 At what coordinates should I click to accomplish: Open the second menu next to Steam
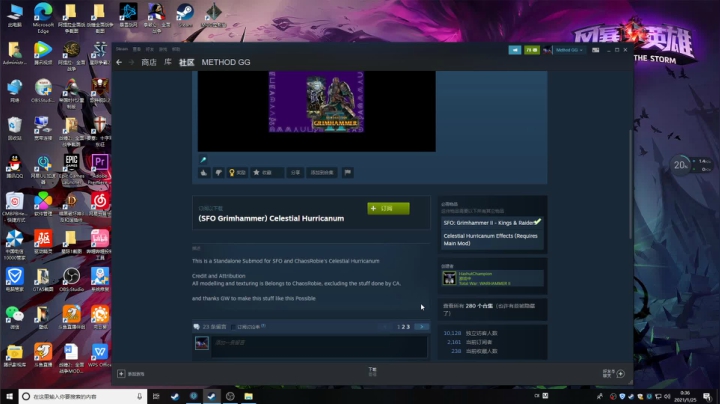pos(137,49)
